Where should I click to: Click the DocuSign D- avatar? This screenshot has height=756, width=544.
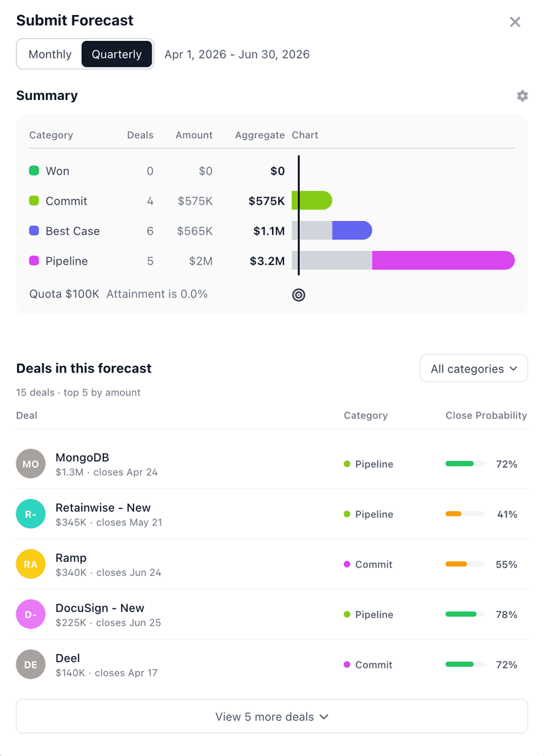(x=31, y=615)
